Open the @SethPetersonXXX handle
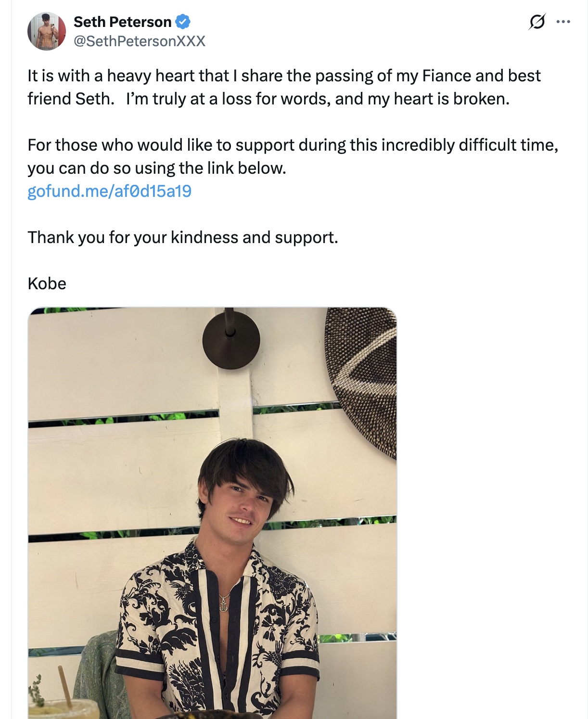 pyautogui.click(x=139, y=41)
